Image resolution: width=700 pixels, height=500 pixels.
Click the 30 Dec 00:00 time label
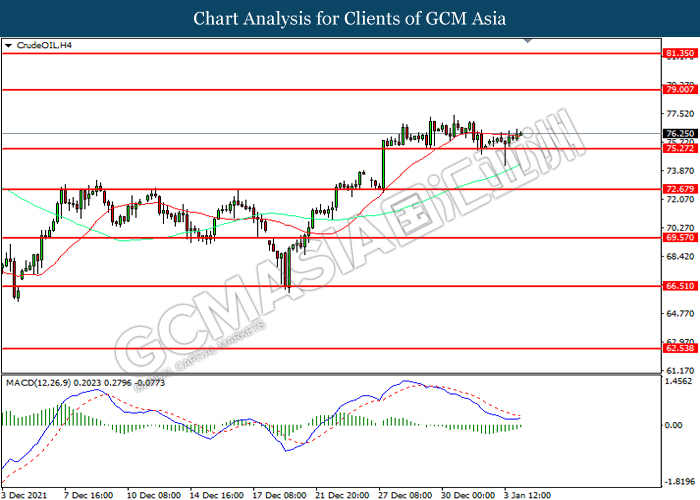468,495
